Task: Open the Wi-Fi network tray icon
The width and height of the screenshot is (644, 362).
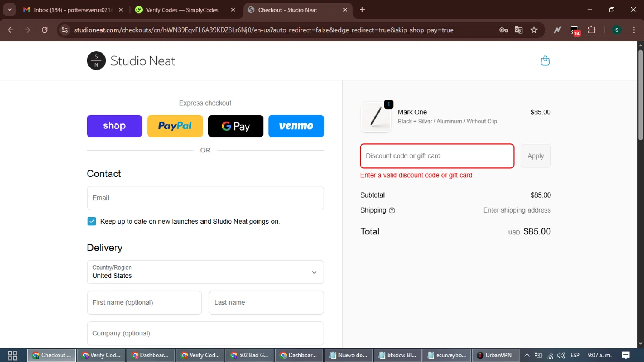Action: [550, 356]
